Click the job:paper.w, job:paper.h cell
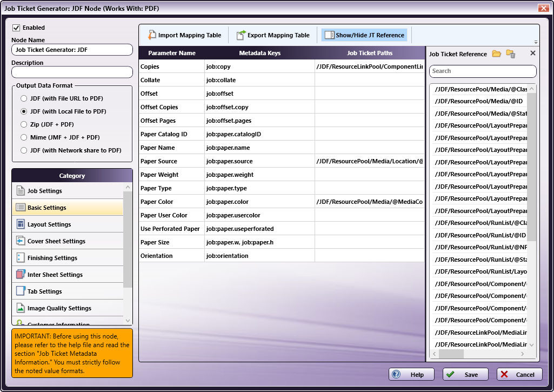 (259, 242)
